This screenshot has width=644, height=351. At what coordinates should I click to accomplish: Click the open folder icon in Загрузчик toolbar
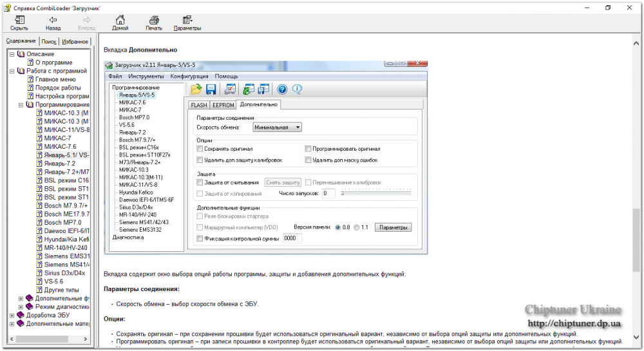[x=196, y=89]
